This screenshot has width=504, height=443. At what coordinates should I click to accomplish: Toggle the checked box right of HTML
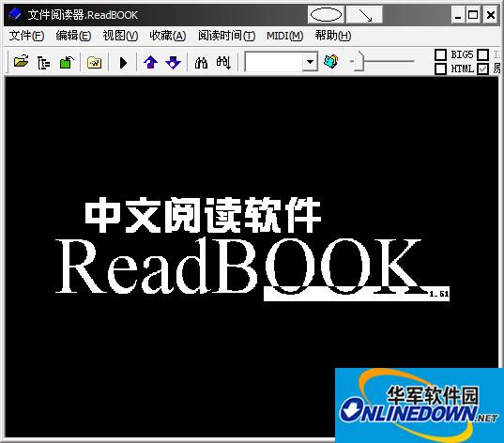pyautogui.click(x=483, y=69)
